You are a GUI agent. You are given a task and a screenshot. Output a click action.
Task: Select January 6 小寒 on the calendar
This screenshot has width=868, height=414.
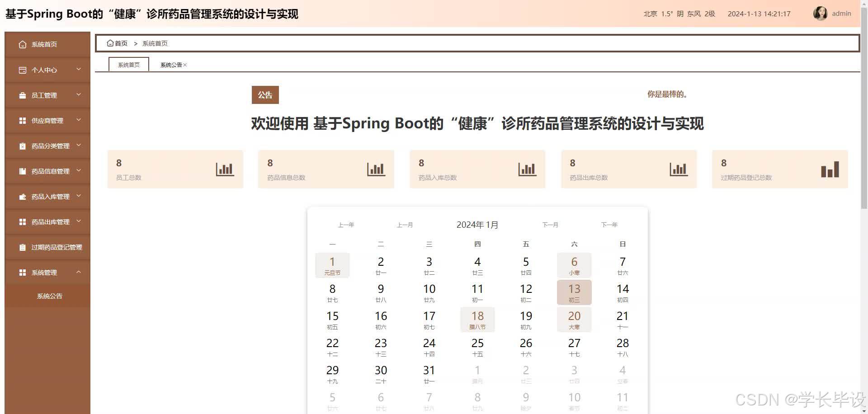tap(574, 265)
